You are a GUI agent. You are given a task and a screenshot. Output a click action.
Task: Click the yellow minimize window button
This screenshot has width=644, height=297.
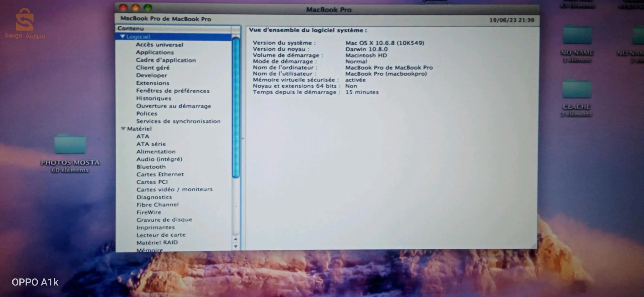click(x=136, y=8)
